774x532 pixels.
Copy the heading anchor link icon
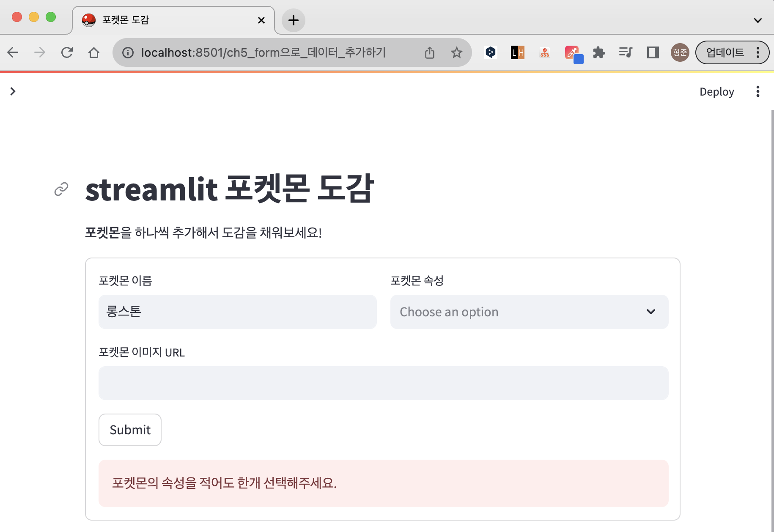coord(61,189)
